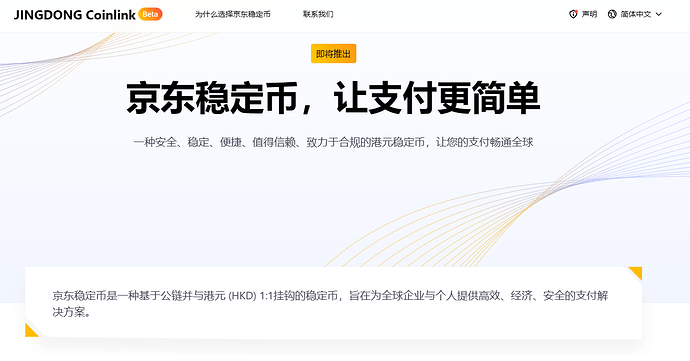Screen dimensions: 690x361
Task: Expand the language chevron arrow
Action: coord(659,14)
